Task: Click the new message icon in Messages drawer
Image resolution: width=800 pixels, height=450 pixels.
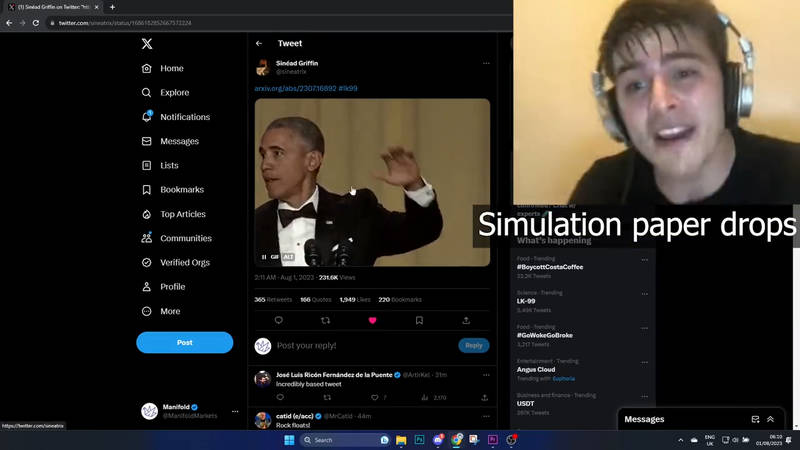Action: point(755,419)
